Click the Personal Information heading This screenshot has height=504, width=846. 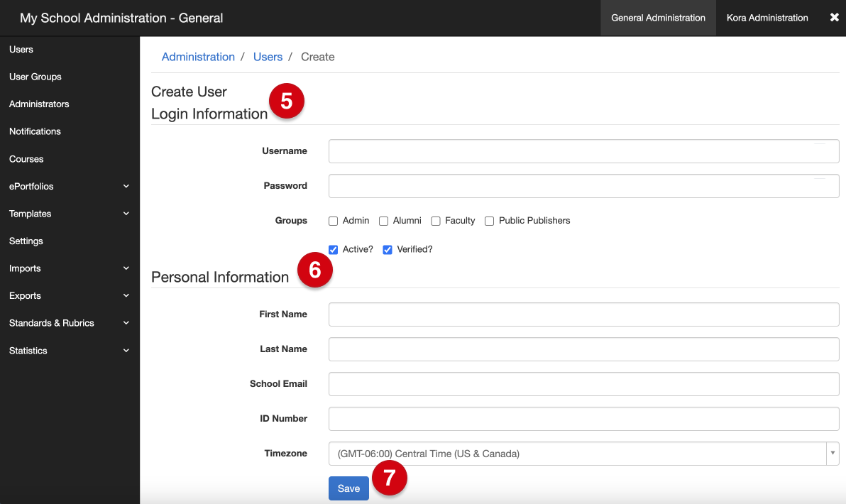point(220,277)
